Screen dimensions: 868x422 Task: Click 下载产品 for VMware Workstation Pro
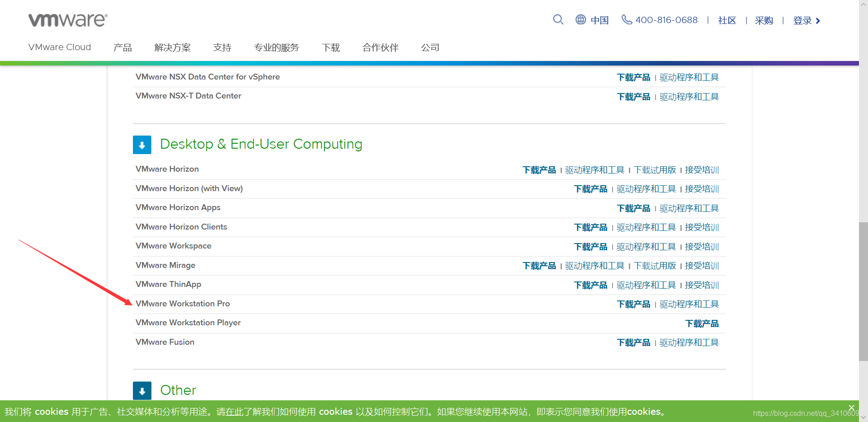point(633,304)
